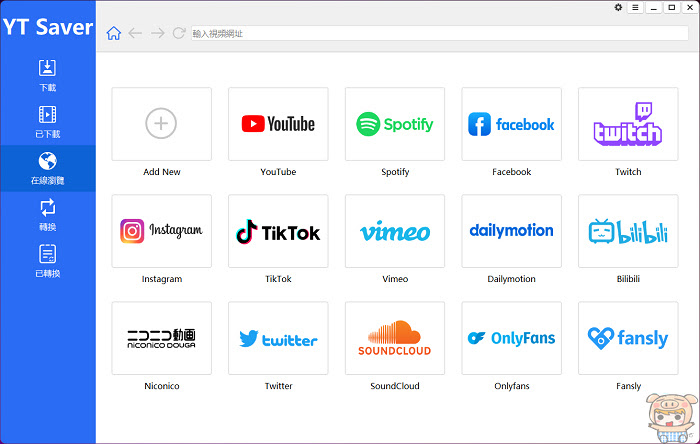Select the 在線瀏覽 online browse tab
The image size is (700, 444).
click(47, 168)
